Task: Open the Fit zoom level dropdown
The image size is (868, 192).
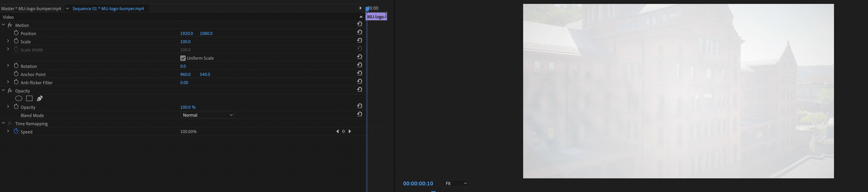Action: click(456, 183)
